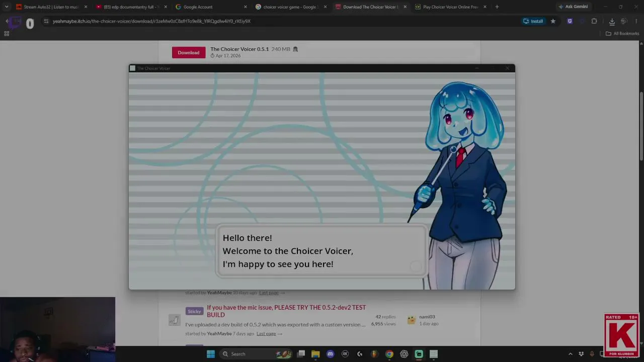Open the All Bookmarks folder
Viewport: 644px width, 362px height.
point(622,34)
